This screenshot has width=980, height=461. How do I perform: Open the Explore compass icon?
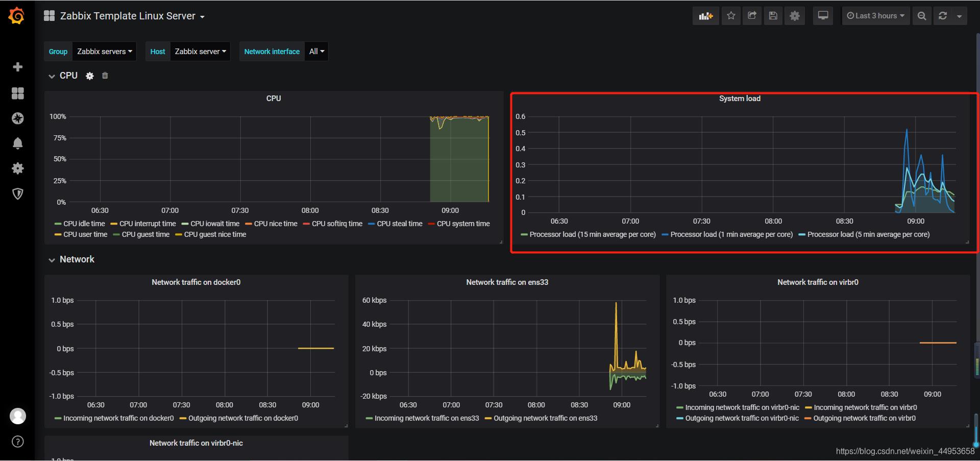click(x=17, y=118)
